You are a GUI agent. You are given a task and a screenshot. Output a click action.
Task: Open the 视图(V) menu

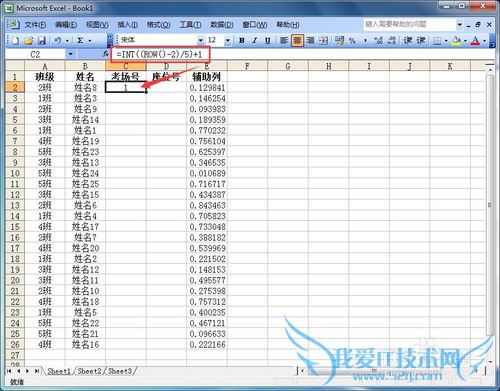tap(97, 25)
